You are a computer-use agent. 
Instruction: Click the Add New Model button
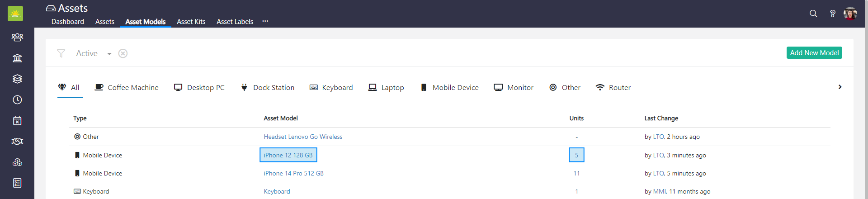pyautogui.click(x=814, y=53)
